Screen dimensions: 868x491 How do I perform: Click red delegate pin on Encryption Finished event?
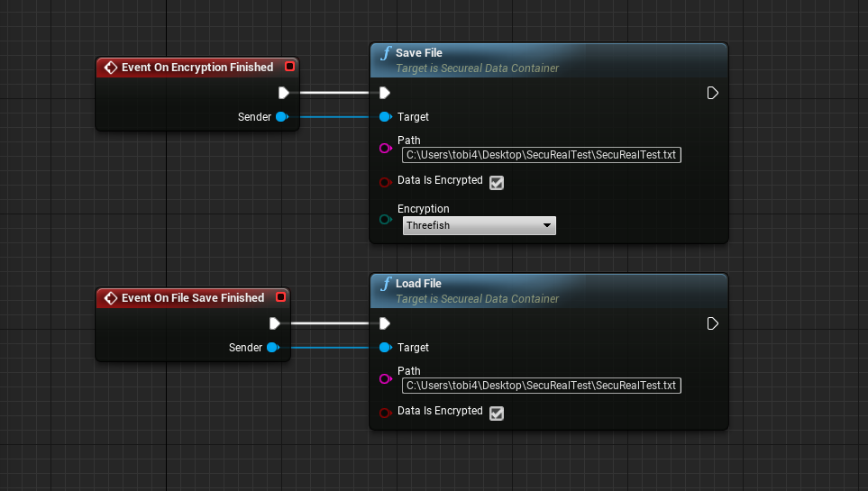point(289,67)
